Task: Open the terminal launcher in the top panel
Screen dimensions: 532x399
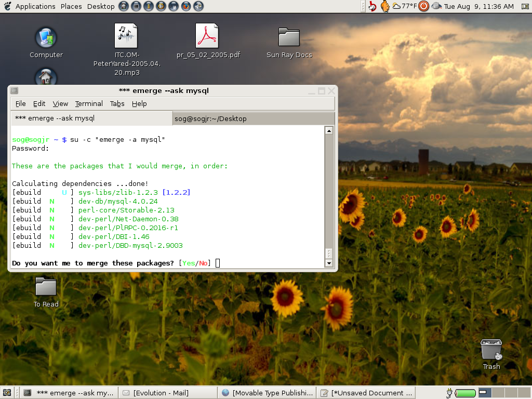Action: 136,6
